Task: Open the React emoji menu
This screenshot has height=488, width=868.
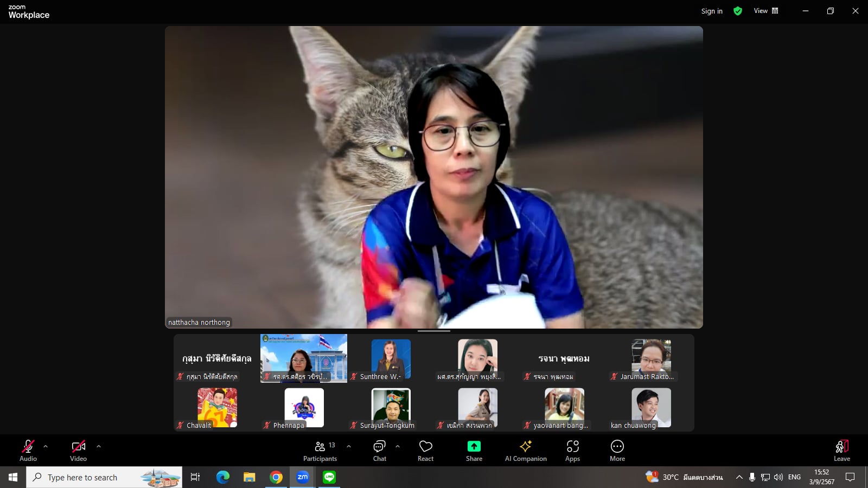Action: pyautogui.click(x=425, y=451)
